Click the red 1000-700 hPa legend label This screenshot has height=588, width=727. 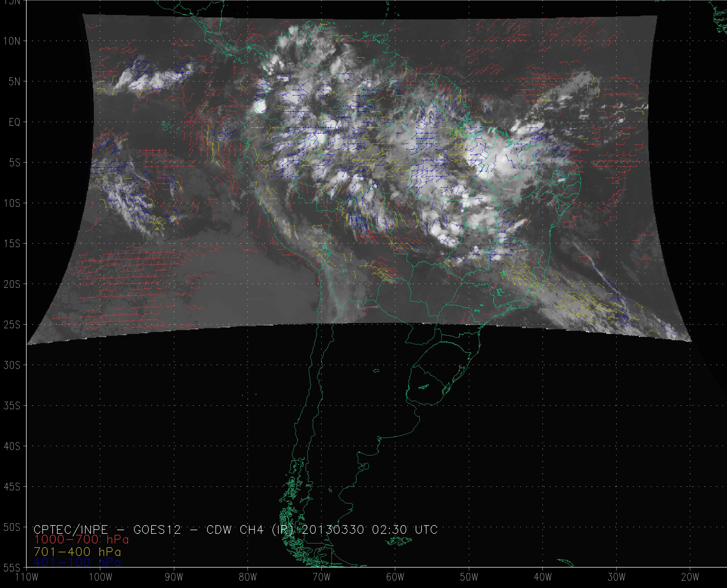pos(81,540)
